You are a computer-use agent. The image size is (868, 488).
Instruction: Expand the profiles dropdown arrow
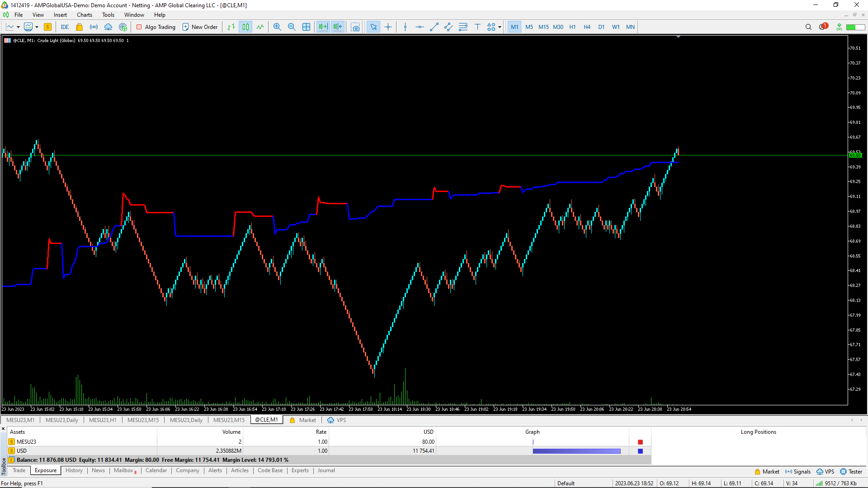(37, 27)
